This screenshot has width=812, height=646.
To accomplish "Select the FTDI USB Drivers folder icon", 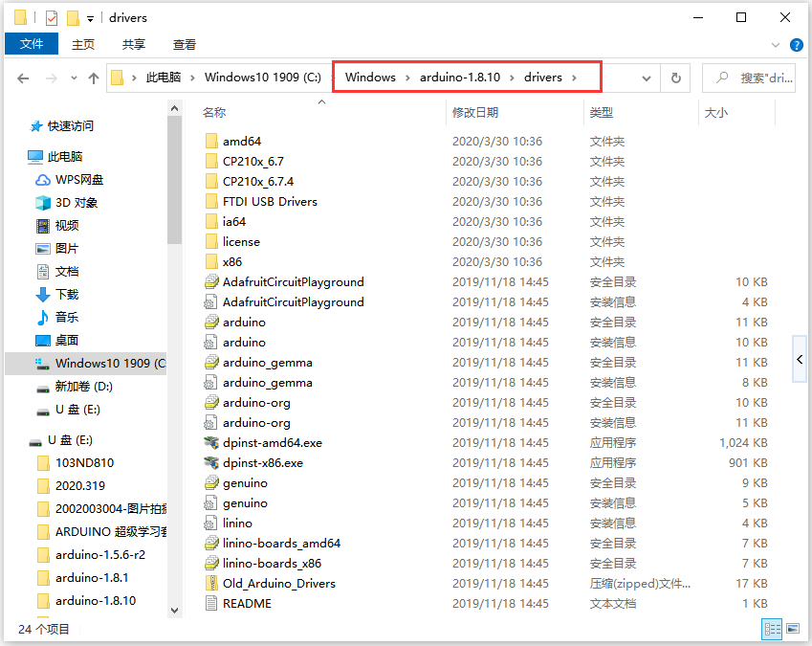I will click(x=211, y=202).
